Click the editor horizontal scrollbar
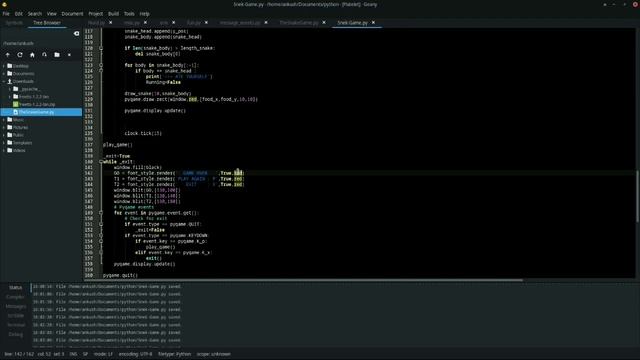This screenshot has width=640, height=360. tap(303, 280)
